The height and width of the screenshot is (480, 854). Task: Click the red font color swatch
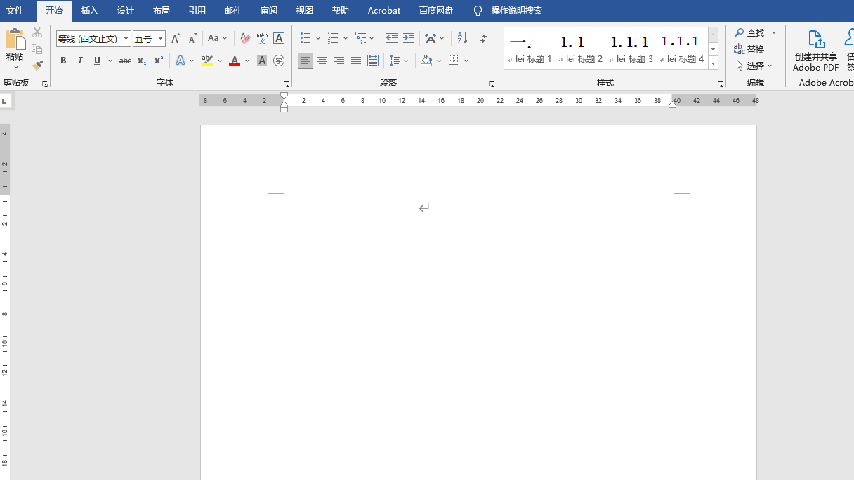click(x=234, y=61)
